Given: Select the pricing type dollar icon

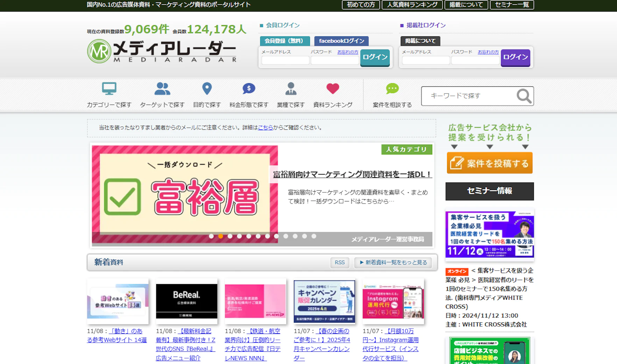Looking at the screenshot, I should pos(249,88).
